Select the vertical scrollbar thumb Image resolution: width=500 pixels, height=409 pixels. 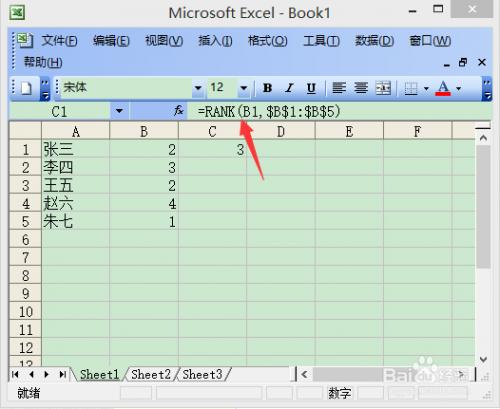[483, 207]
